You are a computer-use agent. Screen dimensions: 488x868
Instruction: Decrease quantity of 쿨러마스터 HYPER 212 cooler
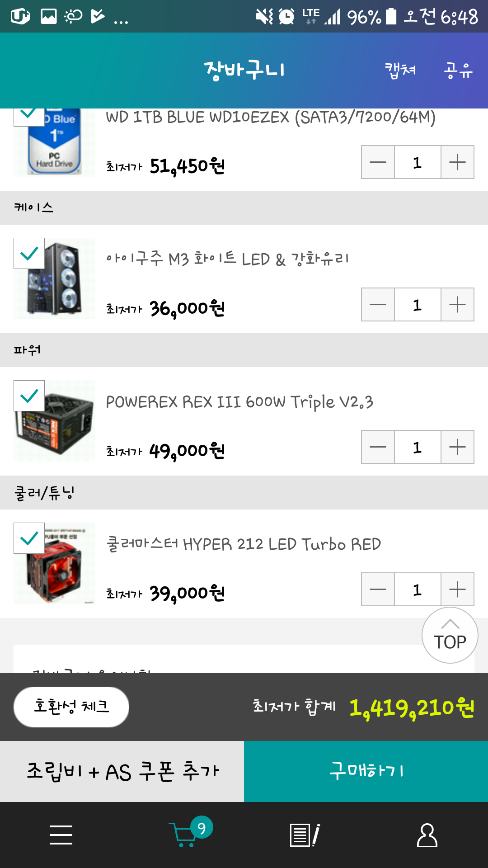378,590
